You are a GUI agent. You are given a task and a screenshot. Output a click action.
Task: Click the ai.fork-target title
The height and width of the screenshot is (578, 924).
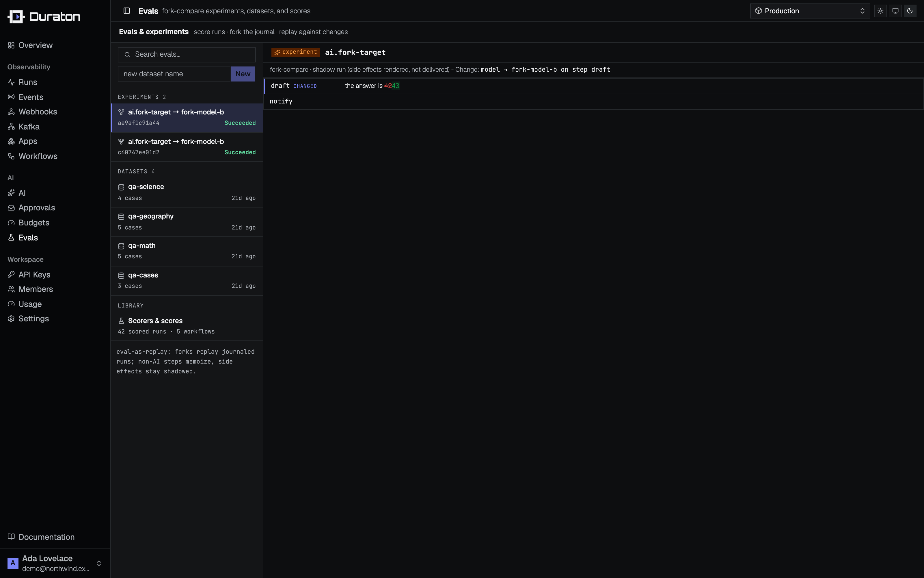355,52
